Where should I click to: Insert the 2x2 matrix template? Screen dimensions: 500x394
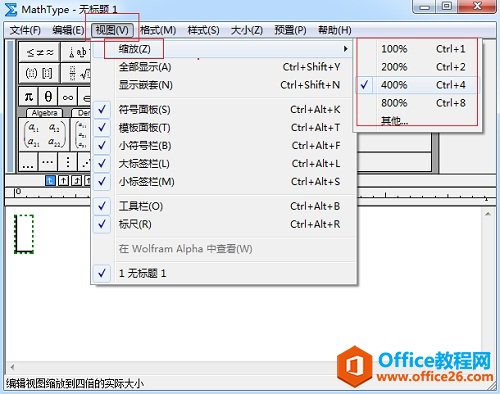pos(45,135)
